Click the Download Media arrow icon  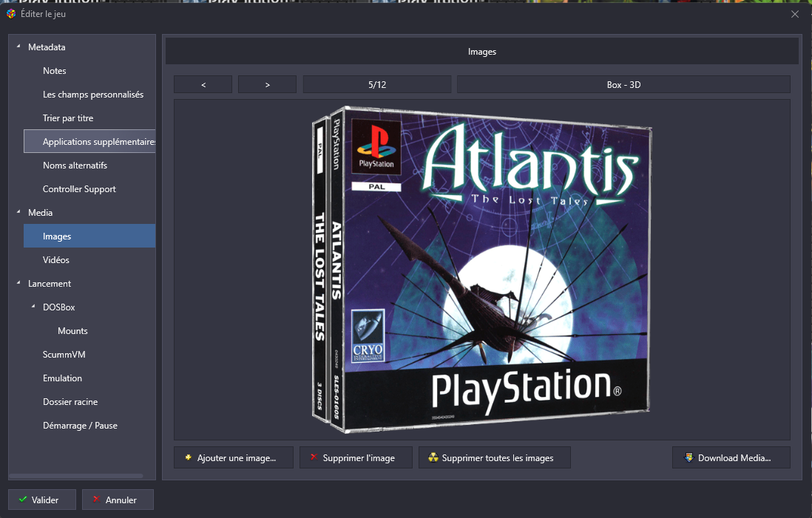click(x=688, y=457)
